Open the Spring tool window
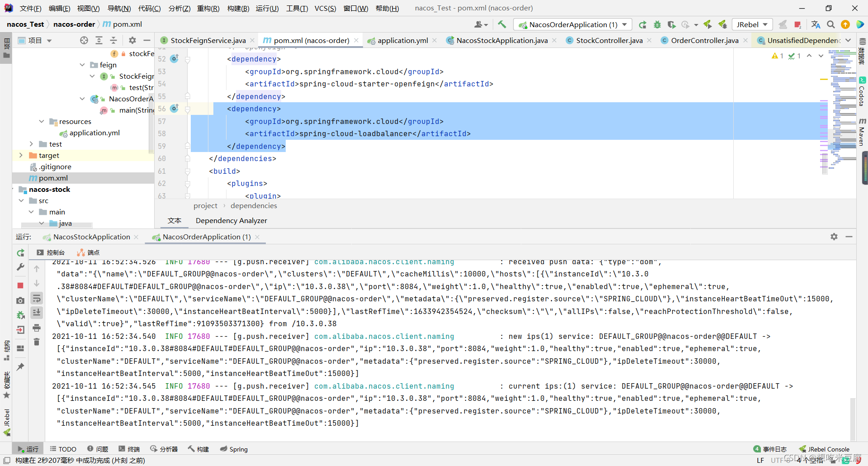 (234, 449)
